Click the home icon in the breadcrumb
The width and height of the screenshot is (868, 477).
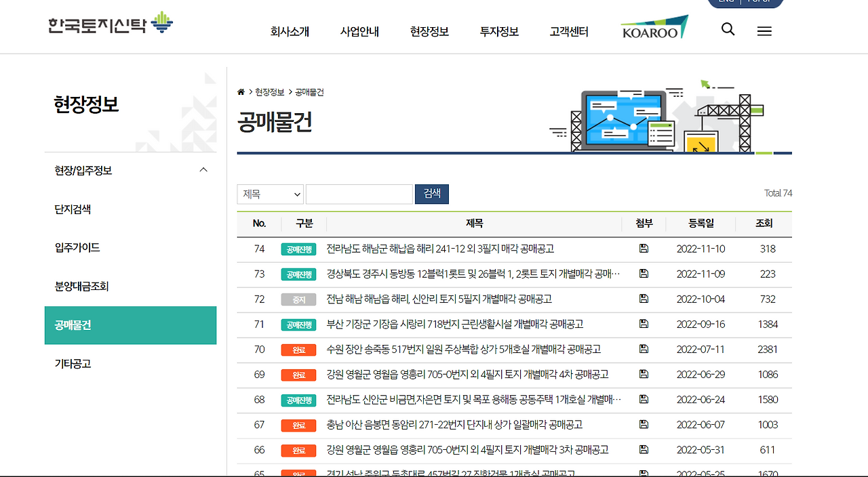click(x=241, y=92)
